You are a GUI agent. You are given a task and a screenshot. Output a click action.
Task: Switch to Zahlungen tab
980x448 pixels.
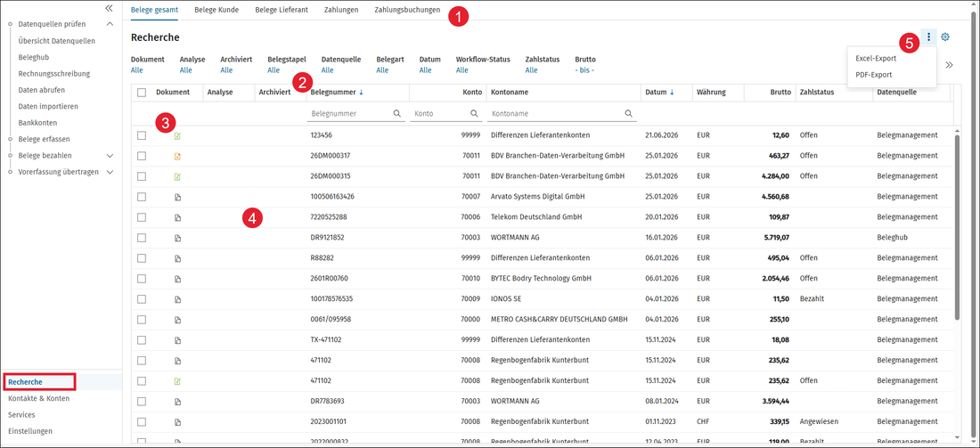pos(341,10)
